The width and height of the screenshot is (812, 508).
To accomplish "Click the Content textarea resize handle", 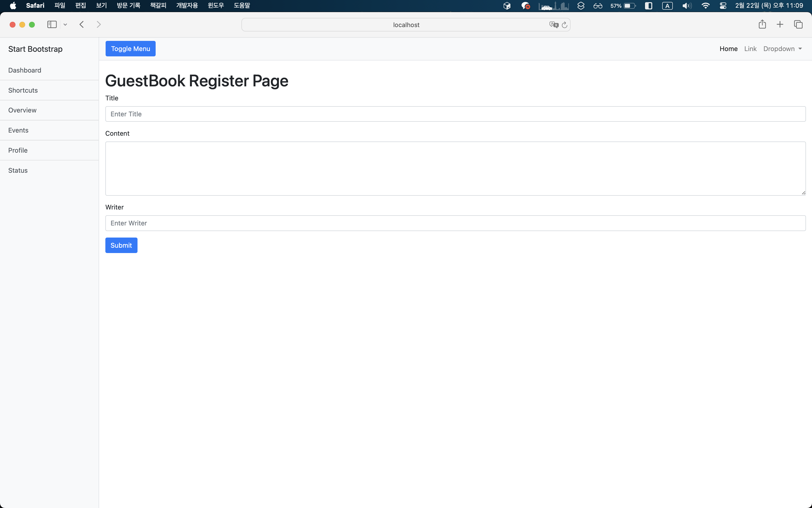I will (803, 193).
